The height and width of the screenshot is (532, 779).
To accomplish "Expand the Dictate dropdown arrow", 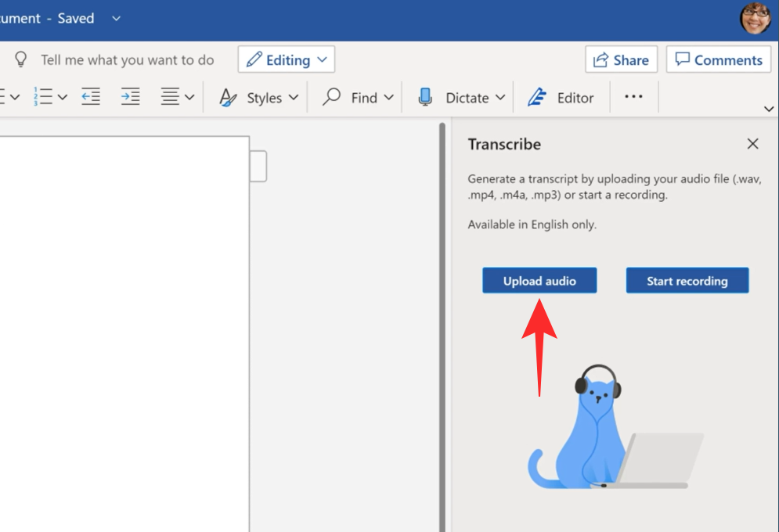I will [x=500, y=98].
